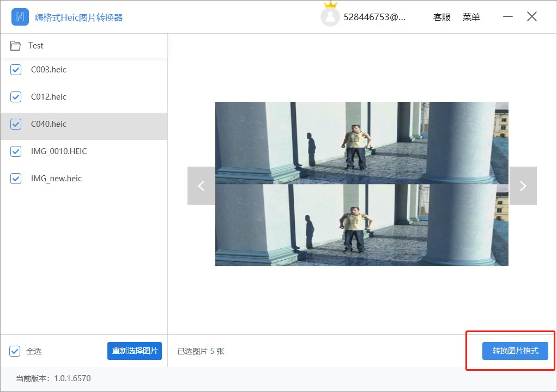Select the C040.heic file in the list
The height and width of the screenshot is (392, 557).
tap(49, 124)
